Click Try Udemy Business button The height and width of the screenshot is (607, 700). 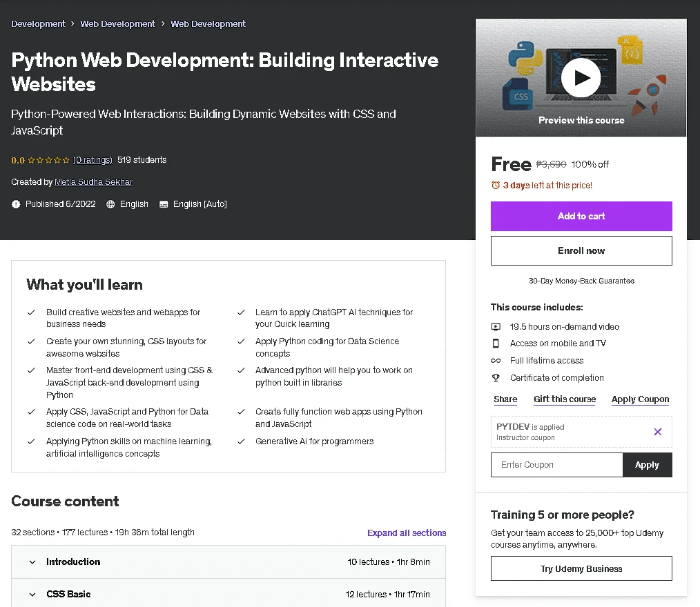click(581, 568)
